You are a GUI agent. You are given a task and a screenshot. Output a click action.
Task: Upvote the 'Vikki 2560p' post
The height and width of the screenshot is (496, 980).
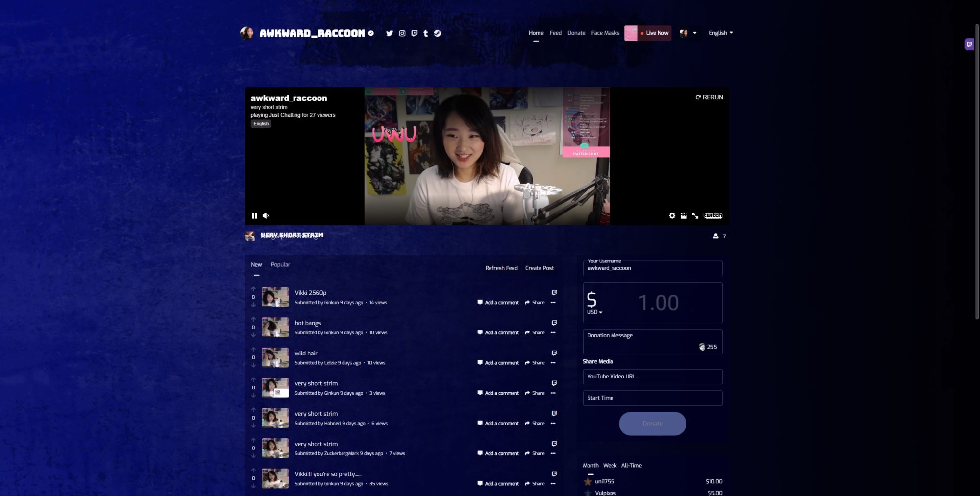point(253,289)
